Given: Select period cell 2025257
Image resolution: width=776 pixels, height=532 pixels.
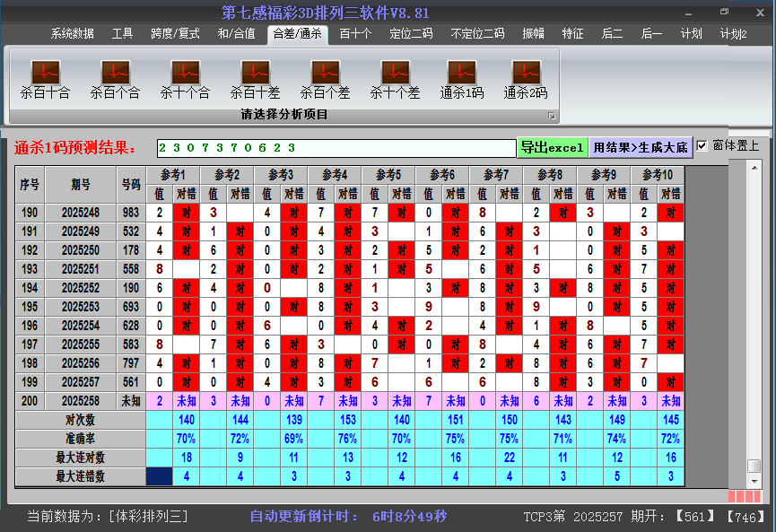Looking at the screenshot, I should click(81, 382).
